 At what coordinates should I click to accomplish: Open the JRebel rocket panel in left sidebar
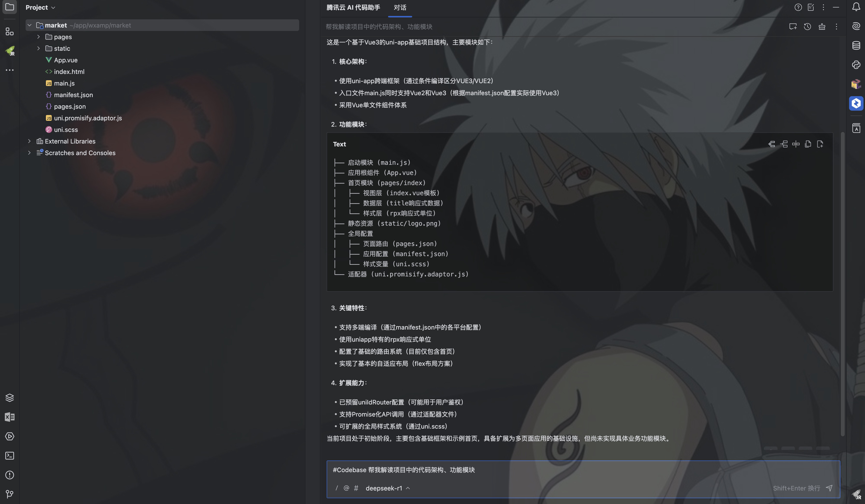click(10, 51)
